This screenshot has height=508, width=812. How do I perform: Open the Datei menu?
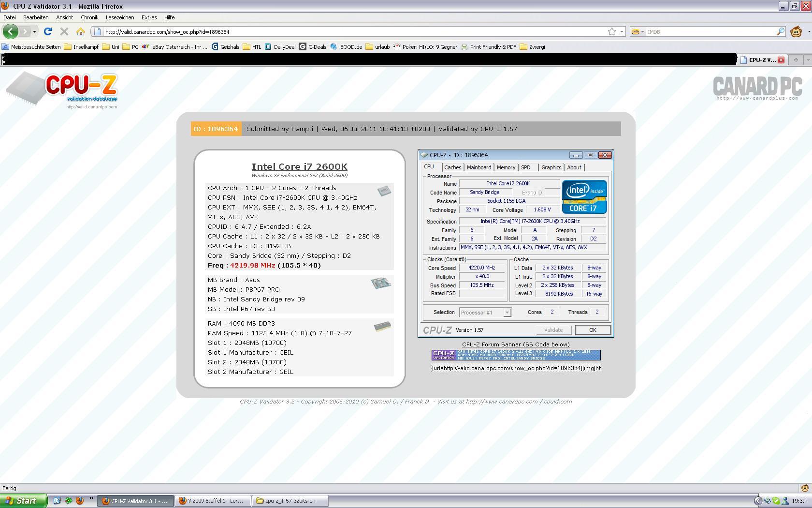point(10,17)
